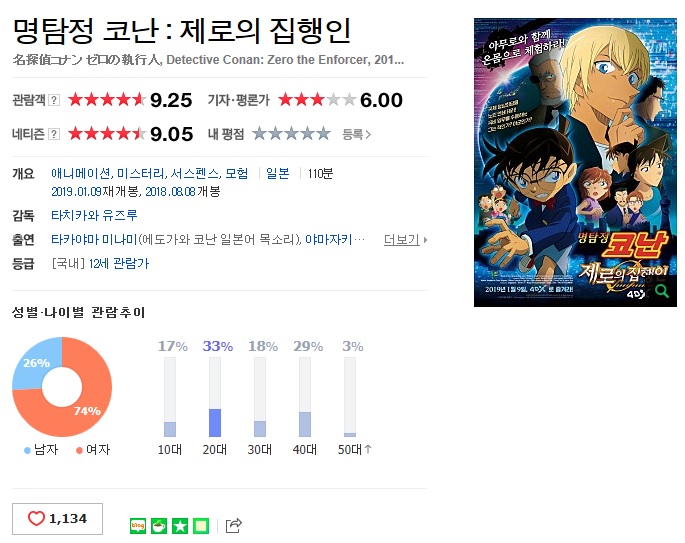Click the 20대 age bar
This screenshot has height=543, width=685.
[x=215, y=397]
